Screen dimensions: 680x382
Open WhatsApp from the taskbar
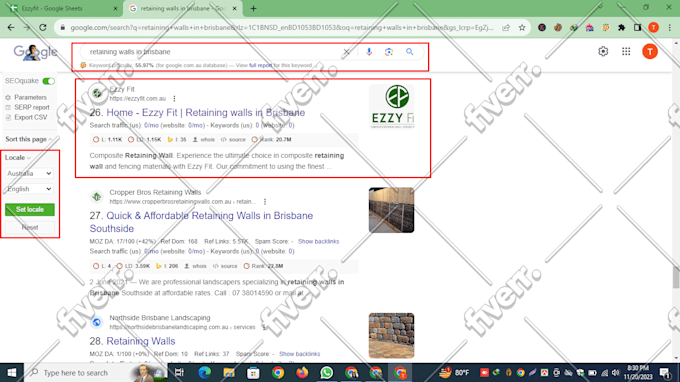(x=327, y=372)
